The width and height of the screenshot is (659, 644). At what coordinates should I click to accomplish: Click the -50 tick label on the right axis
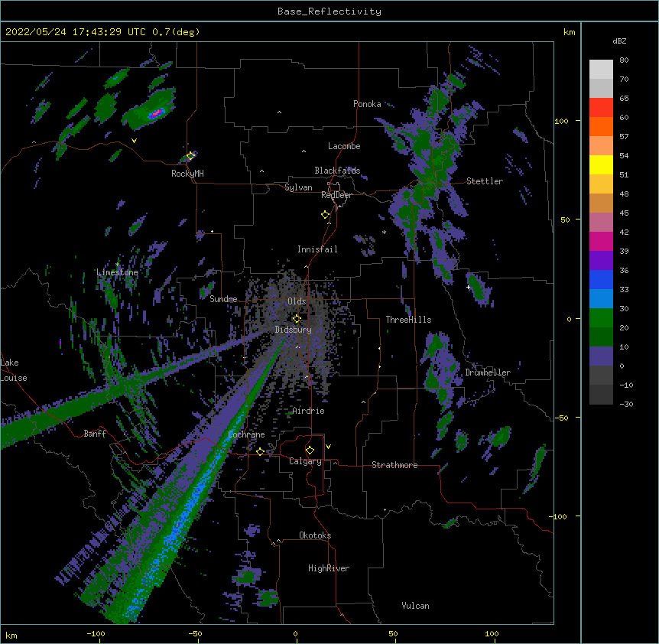(x=561, y=418)
